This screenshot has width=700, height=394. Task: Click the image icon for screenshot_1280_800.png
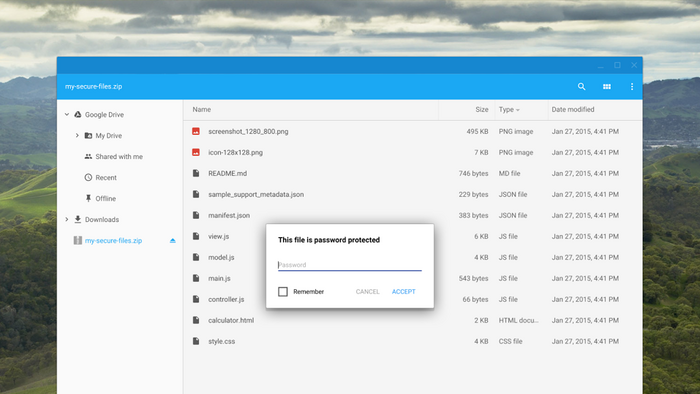196,131
